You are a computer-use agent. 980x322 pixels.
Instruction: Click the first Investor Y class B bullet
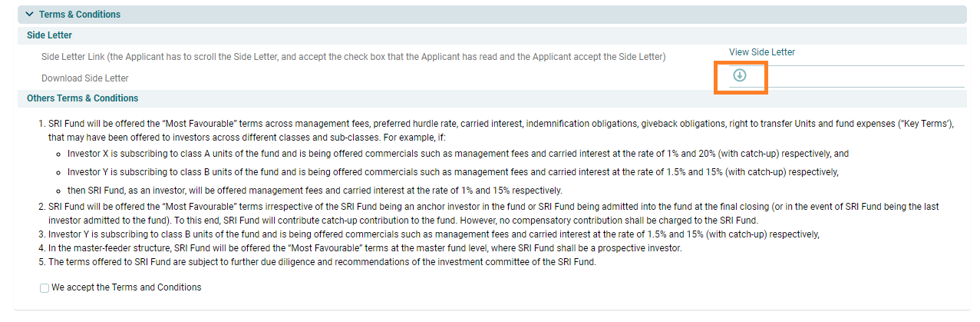(x=452, y=171)
